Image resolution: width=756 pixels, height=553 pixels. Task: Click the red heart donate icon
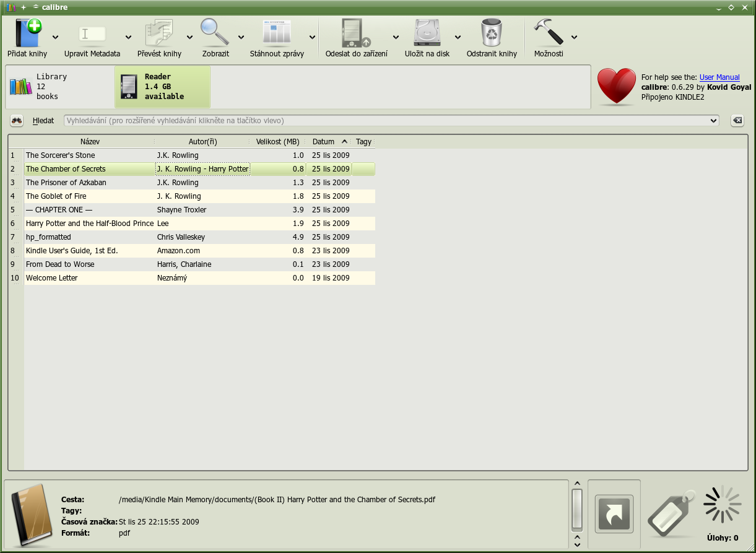(616, 86)
